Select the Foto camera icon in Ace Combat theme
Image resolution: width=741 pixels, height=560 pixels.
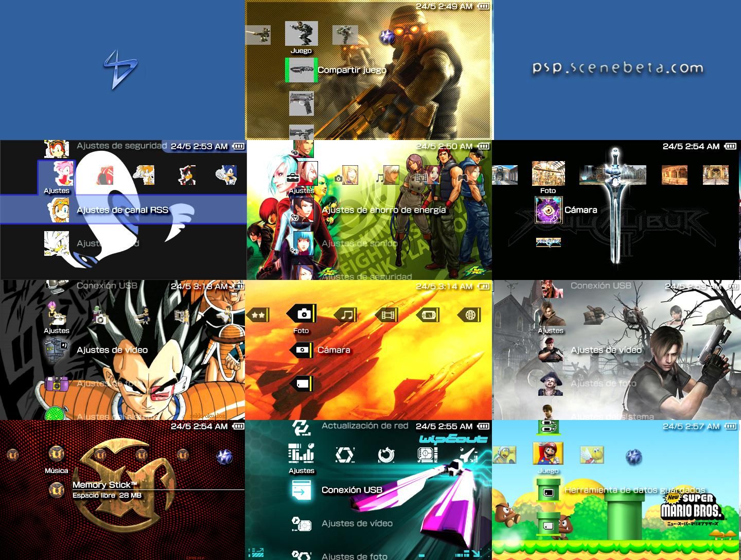click(303, 313)
